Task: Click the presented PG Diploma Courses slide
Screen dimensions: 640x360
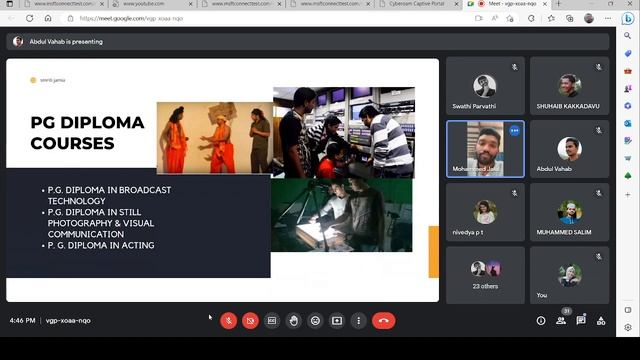Action: coord(222,180)
